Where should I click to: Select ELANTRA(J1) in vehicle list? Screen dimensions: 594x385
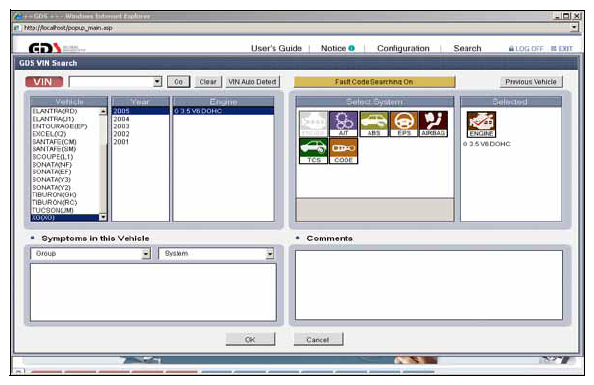[53, 119]
